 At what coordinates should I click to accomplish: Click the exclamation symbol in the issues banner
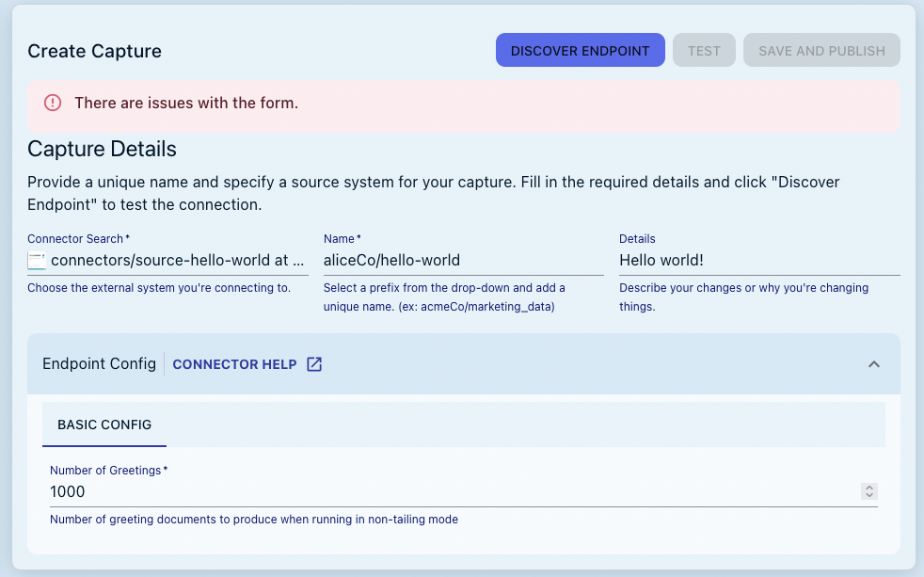53,104
